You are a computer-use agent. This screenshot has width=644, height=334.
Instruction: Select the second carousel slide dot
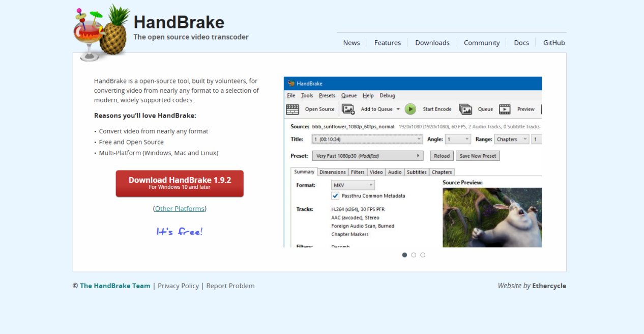pos(414,255)
